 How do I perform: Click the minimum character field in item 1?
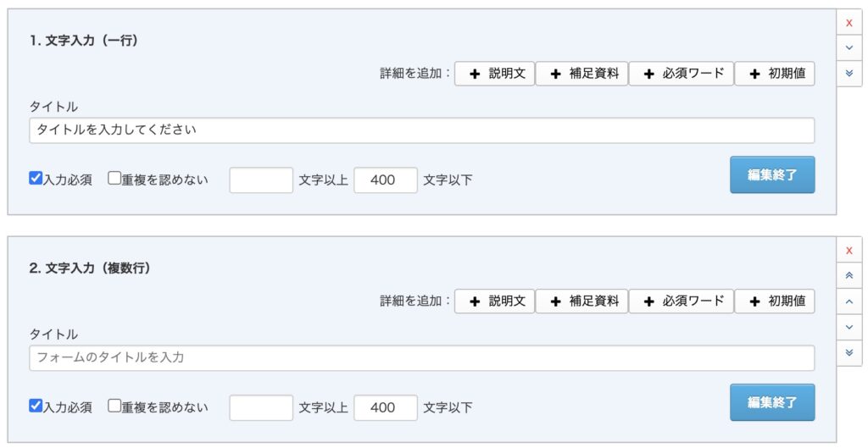point(261,180)
